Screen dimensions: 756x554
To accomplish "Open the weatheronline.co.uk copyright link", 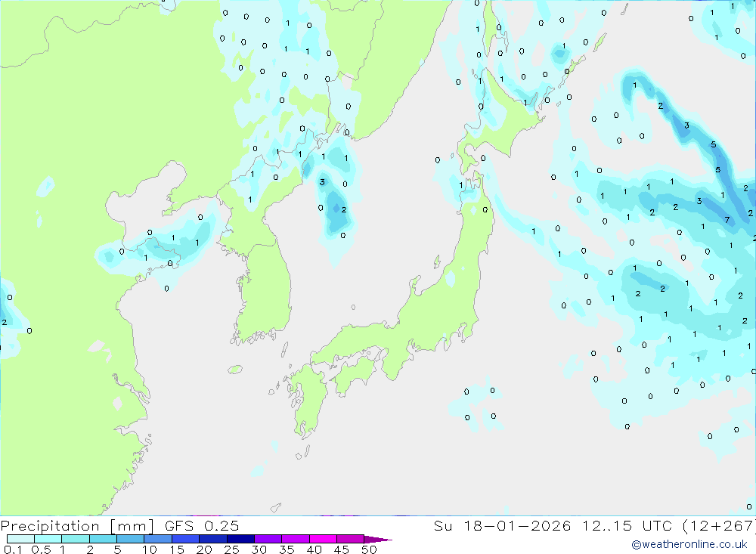I will click(x=689, y=544).
